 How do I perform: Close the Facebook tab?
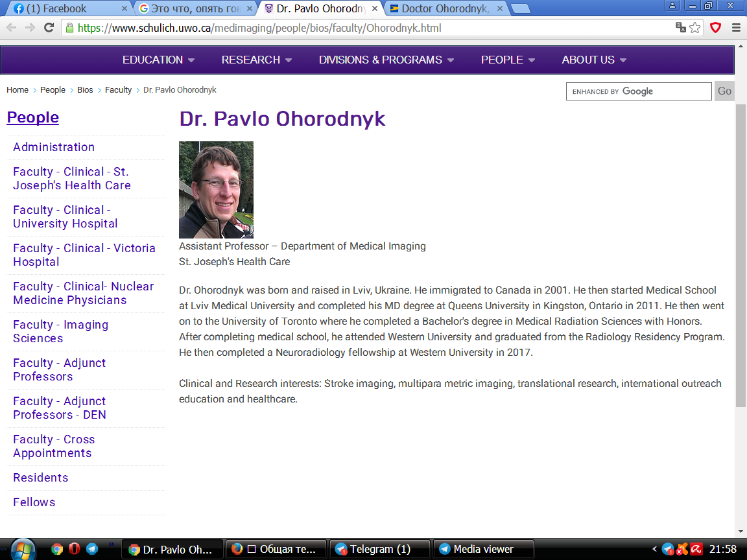pos(124,8)
